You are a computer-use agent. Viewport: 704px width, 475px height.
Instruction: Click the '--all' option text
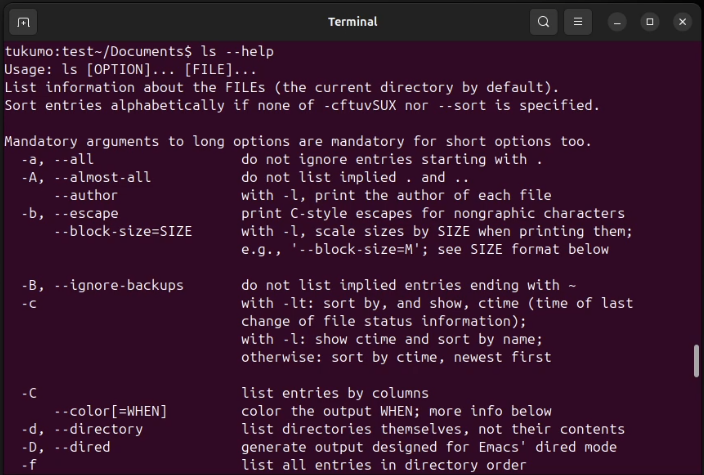73,159
